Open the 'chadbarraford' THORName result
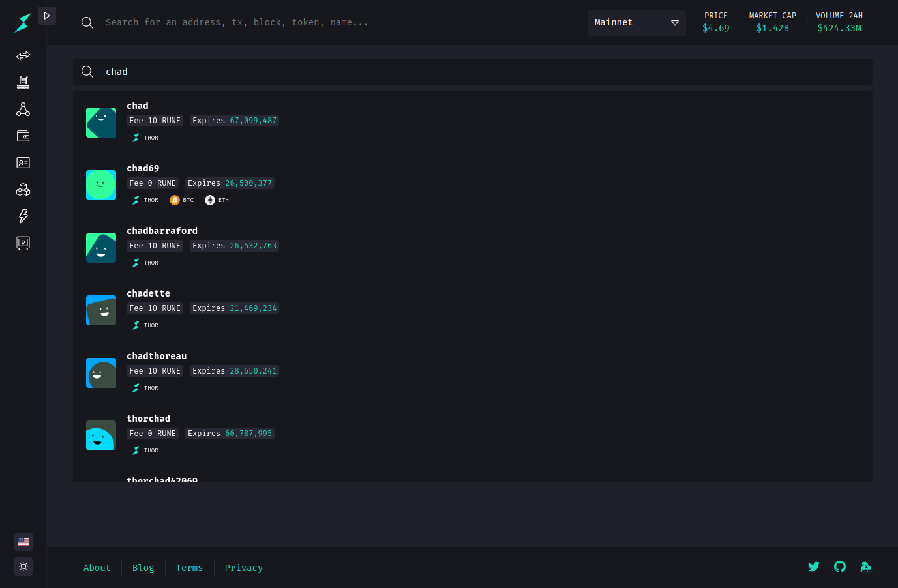 [162, 231]
